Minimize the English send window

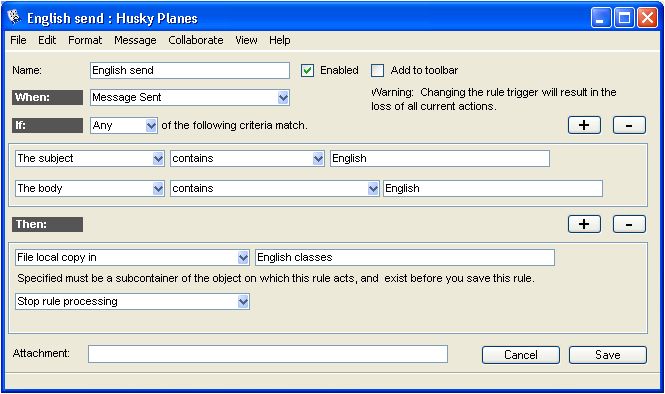click(601, 18)
